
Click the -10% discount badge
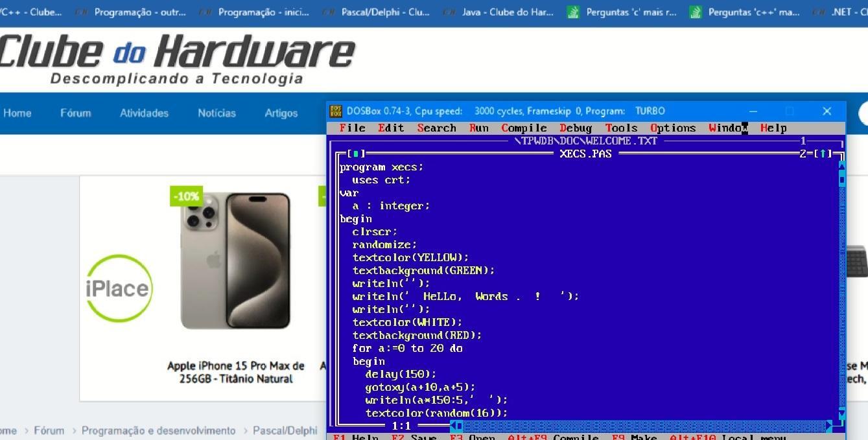coord(186,196)
